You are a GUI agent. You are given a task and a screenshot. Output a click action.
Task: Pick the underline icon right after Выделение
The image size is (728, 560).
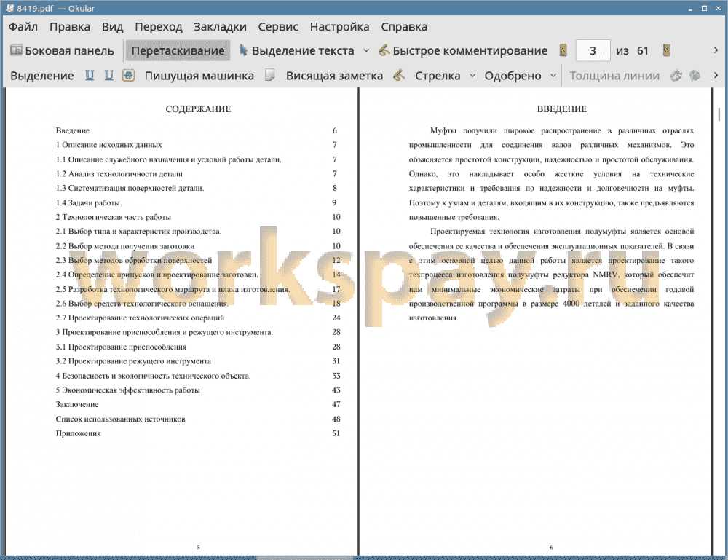[x=90, y=76]
